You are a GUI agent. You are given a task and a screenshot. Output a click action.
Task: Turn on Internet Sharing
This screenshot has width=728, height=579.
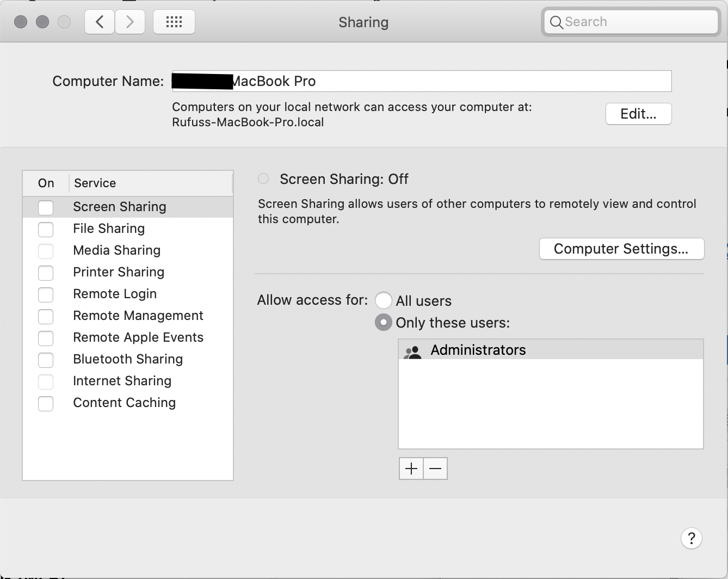[x=46, y=381]
